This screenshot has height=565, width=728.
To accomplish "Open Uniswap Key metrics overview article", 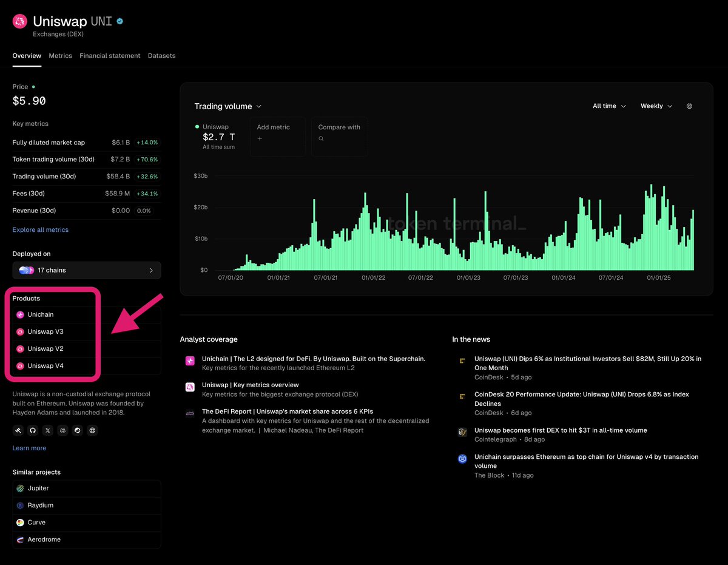I will (x=251, y=385).
